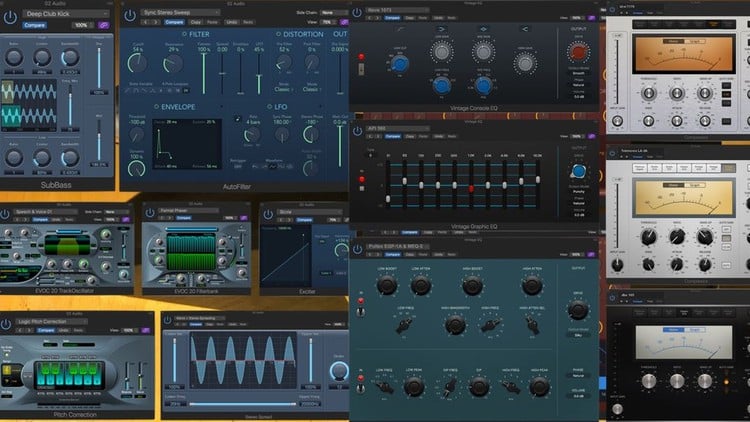Click the purple link icon in AutoFilter

345,20
